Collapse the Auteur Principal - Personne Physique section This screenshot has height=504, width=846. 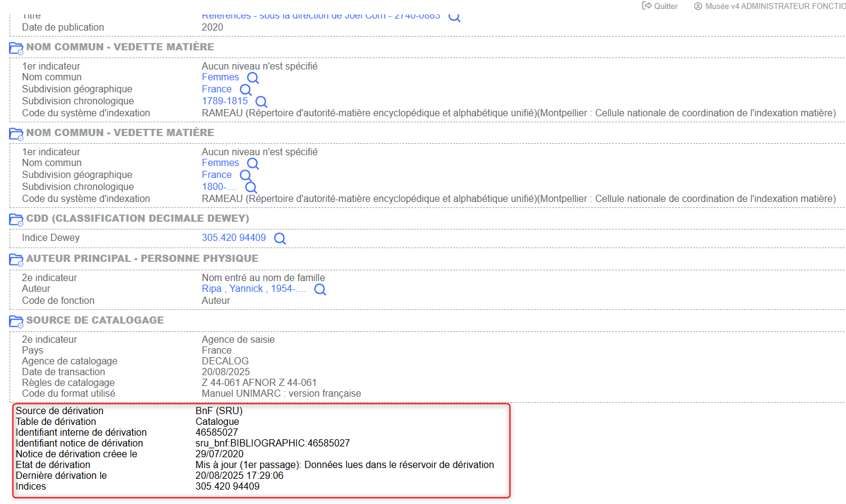click(16, 259)
